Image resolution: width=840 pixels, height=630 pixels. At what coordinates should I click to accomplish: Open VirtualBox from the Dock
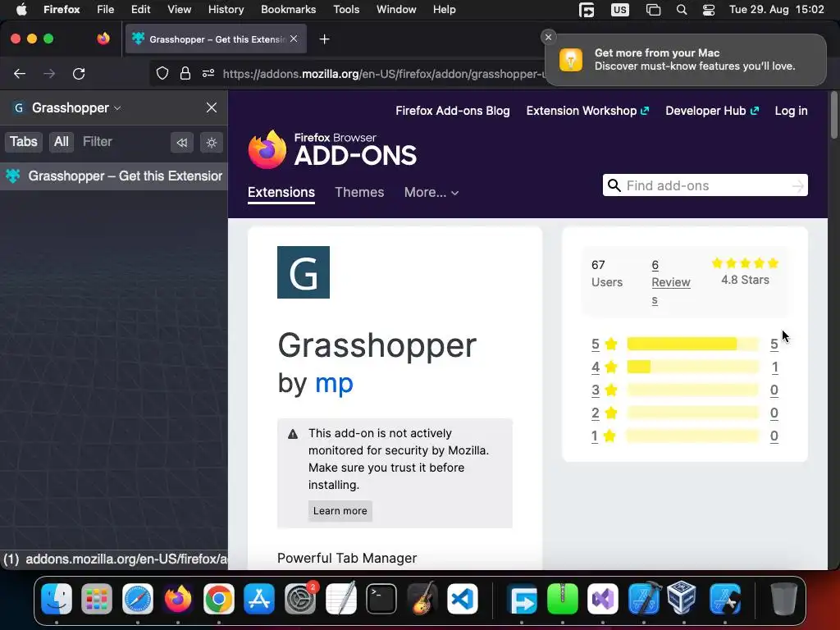click(x=682, y=598)
